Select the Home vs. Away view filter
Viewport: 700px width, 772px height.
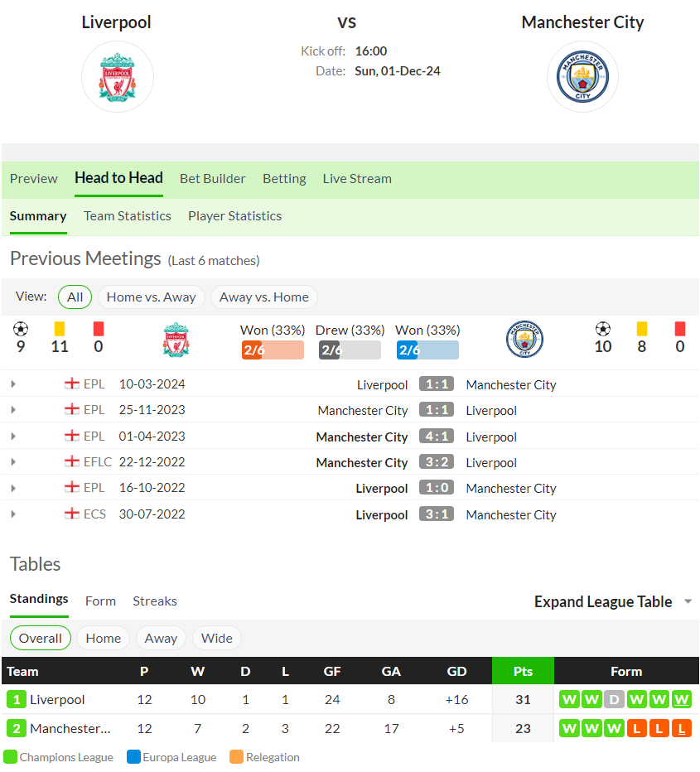point(151,297)
